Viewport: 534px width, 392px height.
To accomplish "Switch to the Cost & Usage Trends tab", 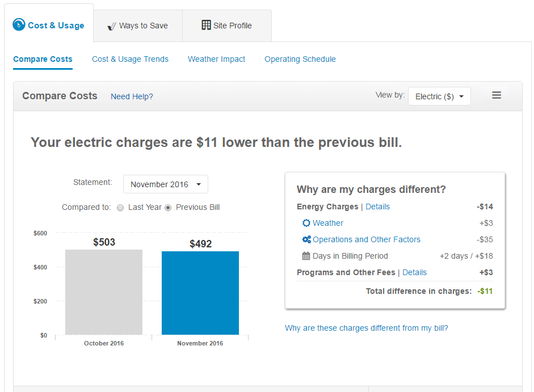I will [x=130, y=59].
